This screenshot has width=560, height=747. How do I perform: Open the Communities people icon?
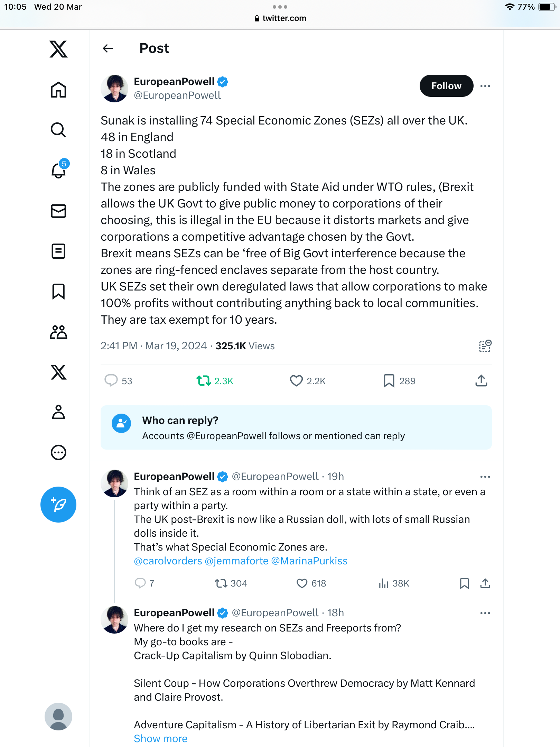(x=58, y=332)
